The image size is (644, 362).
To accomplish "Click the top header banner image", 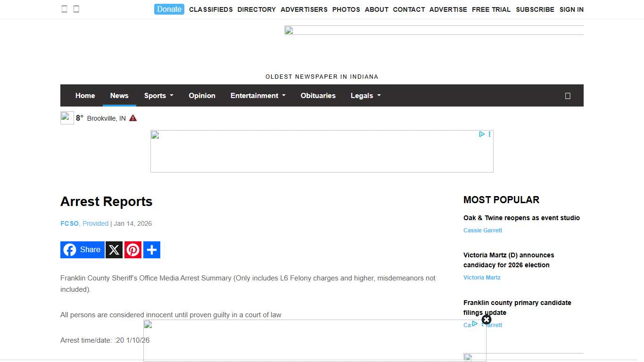I will pos(434,30).
